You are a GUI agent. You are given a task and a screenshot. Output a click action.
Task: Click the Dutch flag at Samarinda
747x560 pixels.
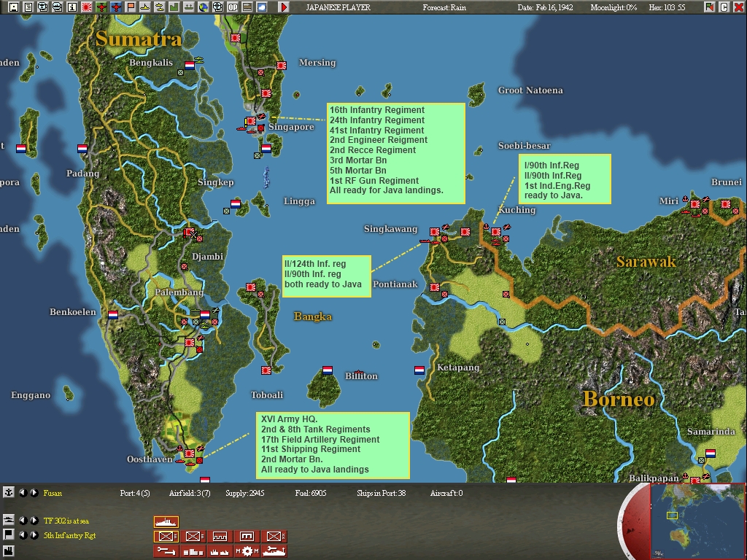(x=711, y=454)
